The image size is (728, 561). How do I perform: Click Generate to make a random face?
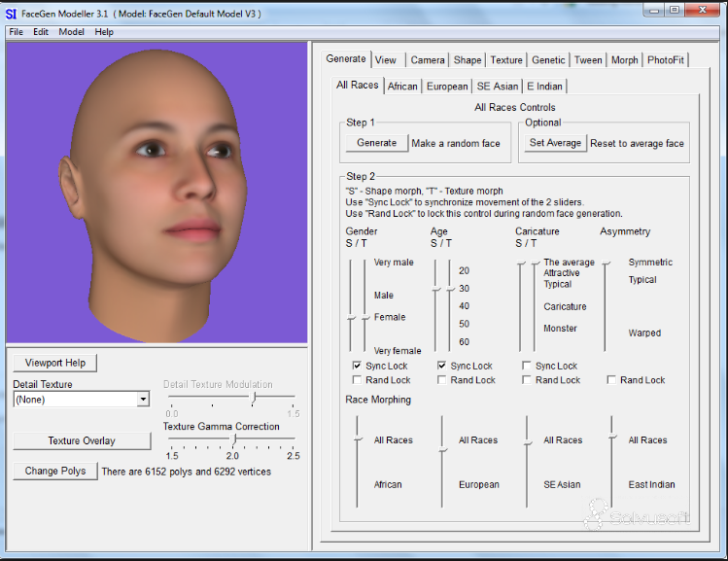pos(376,143)
